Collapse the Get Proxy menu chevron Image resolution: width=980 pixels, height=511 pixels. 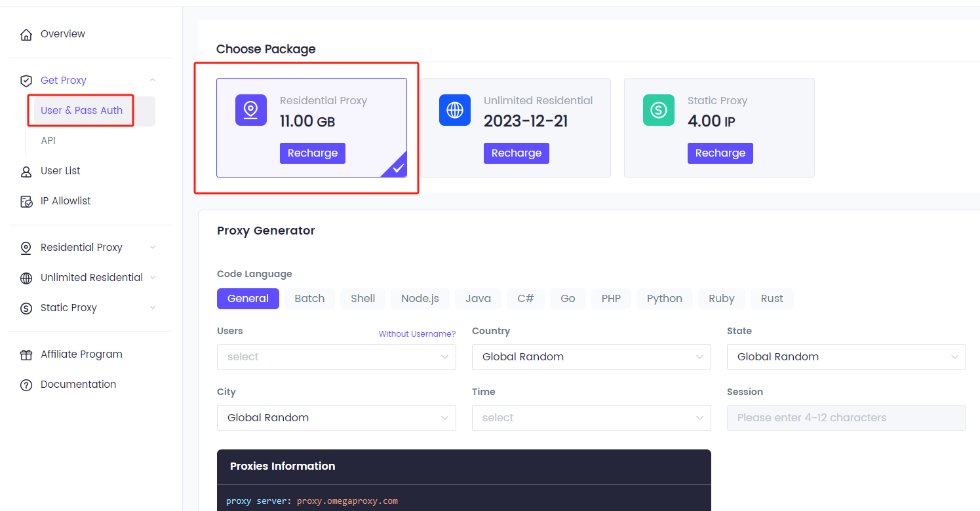click(x=153, y=80)
